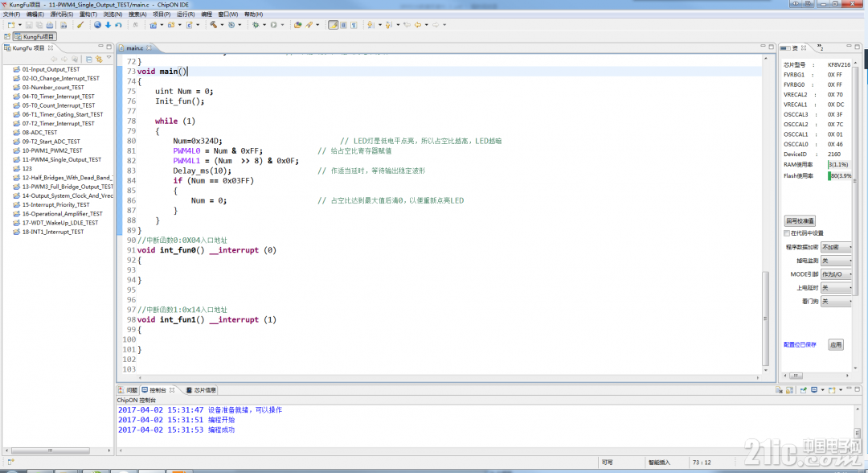Click code line 'Delay_ms(10);'
The height and width of the screenshot is (473, 868).
tap(202, 171)
